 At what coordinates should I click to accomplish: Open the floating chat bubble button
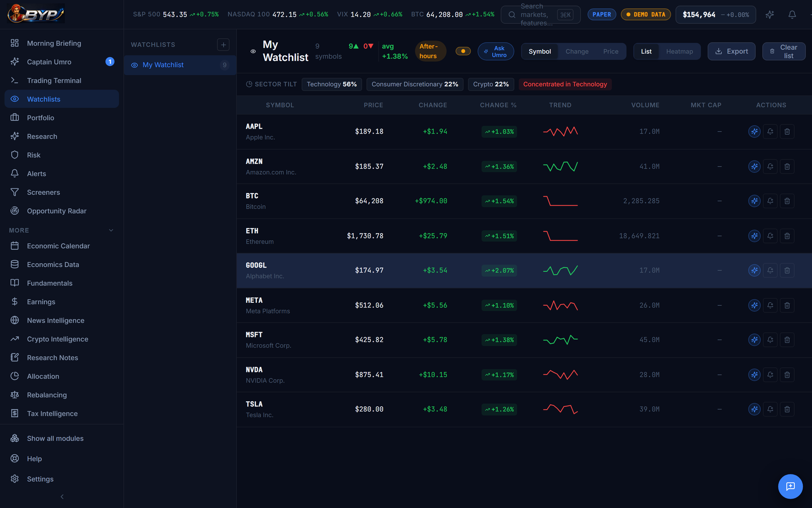point(790,487)
